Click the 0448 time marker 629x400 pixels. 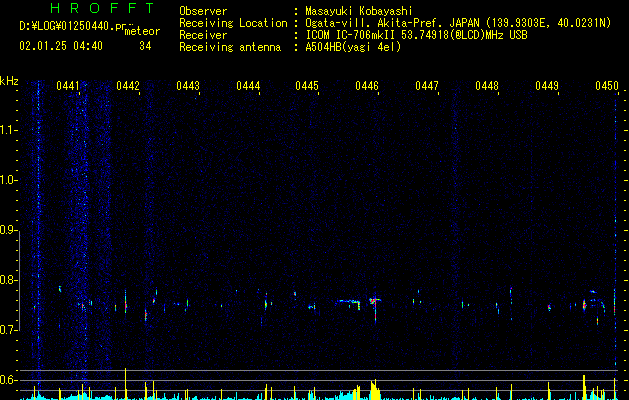point(487,86)
